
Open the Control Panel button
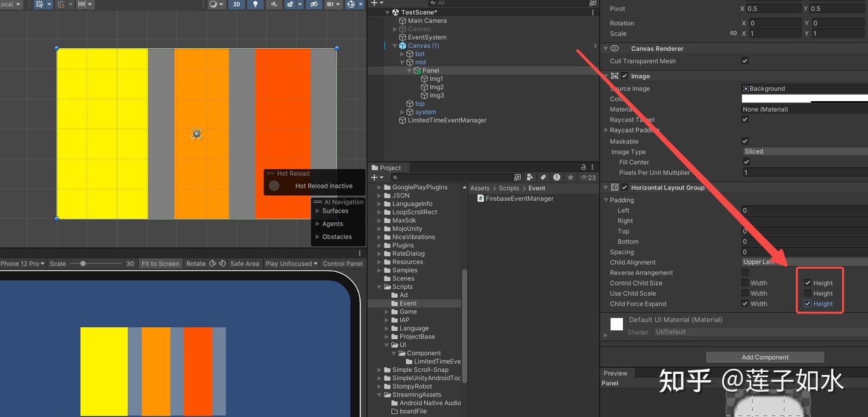click(x=342, y=263)
